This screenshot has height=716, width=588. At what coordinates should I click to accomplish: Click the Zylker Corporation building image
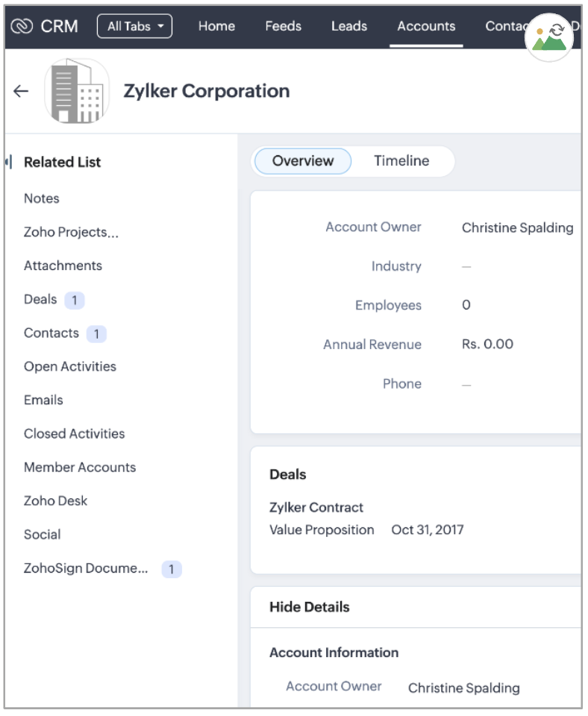77,91
